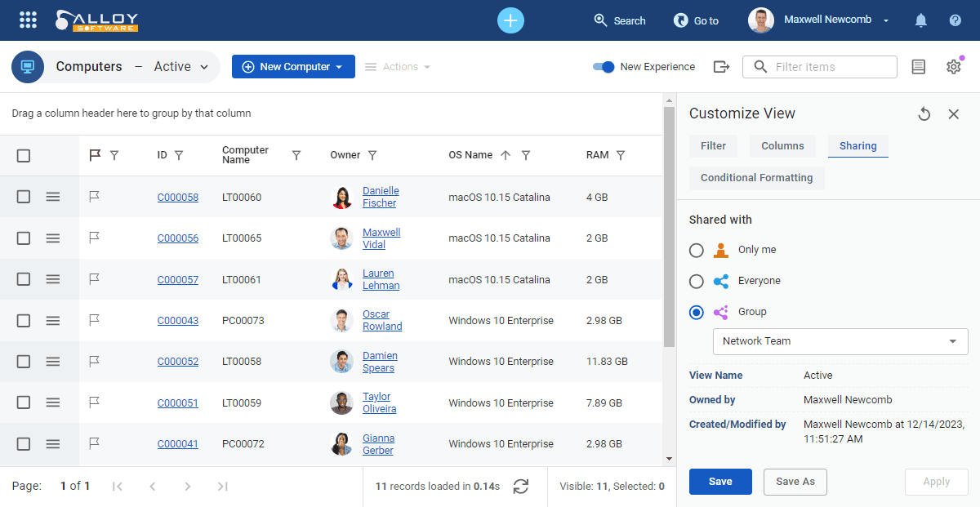Open view settings gear icon
The height and width of the screenshot is (507, 980).
[954, 67]
